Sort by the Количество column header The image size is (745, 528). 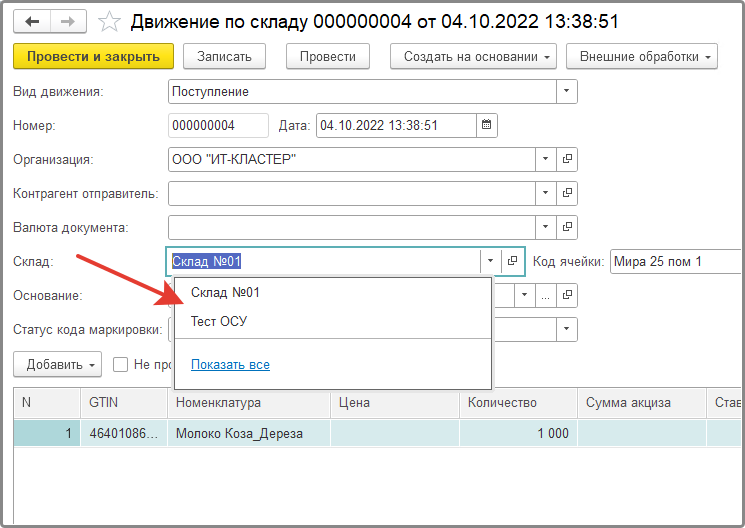[x=518, y=403]
